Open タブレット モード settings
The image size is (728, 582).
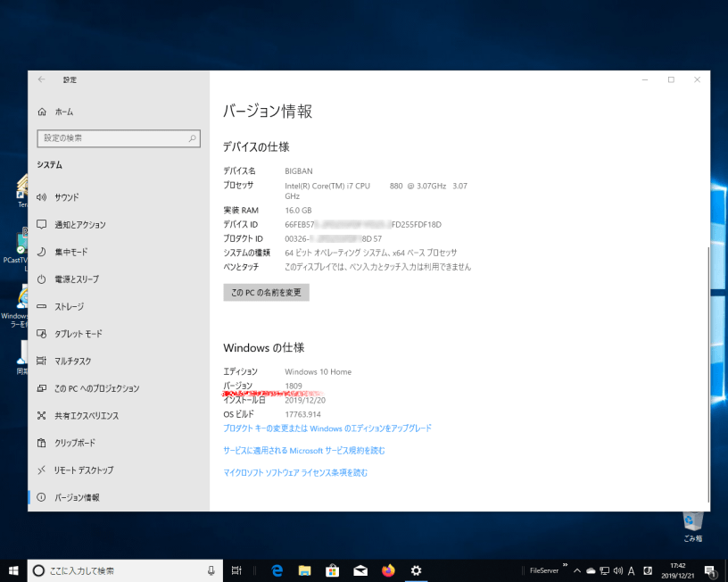pyautogui.click(x=119, y=334)
